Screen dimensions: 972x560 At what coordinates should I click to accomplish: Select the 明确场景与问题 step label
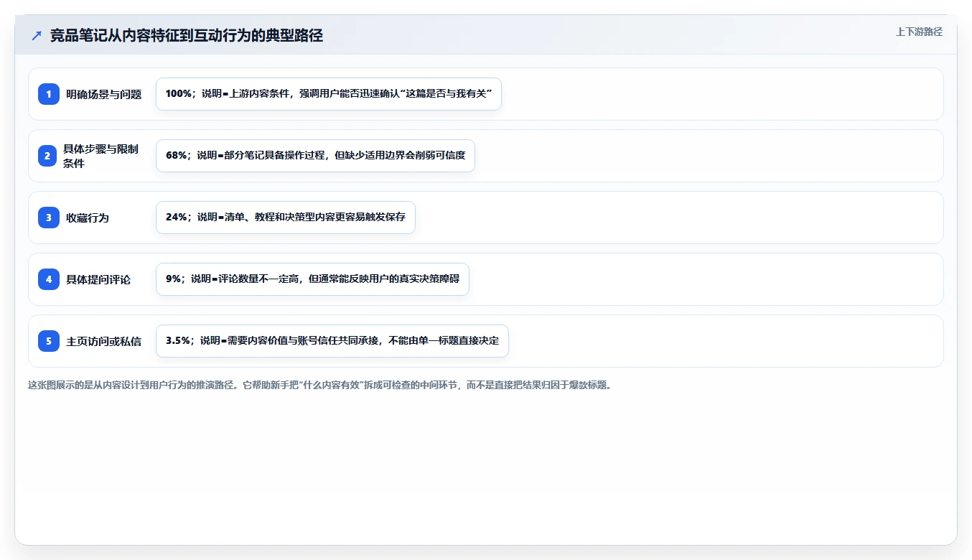pyautogui.click(x=104, y=94)
